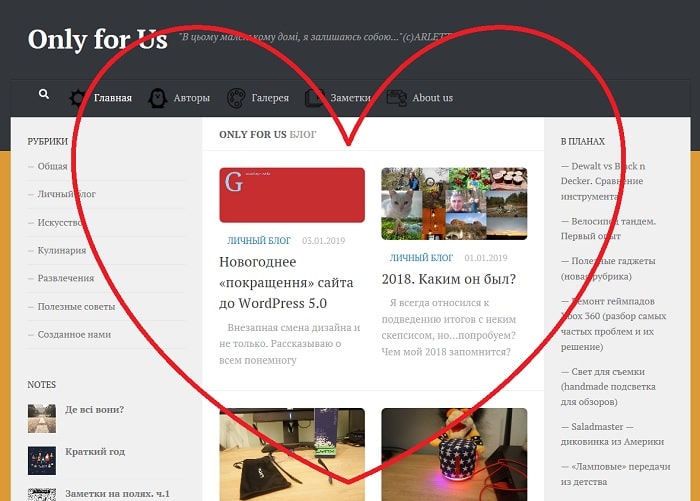Open the red G post thumbnail
This screenshot has height=501, width=700.
[x=292, y=195]
